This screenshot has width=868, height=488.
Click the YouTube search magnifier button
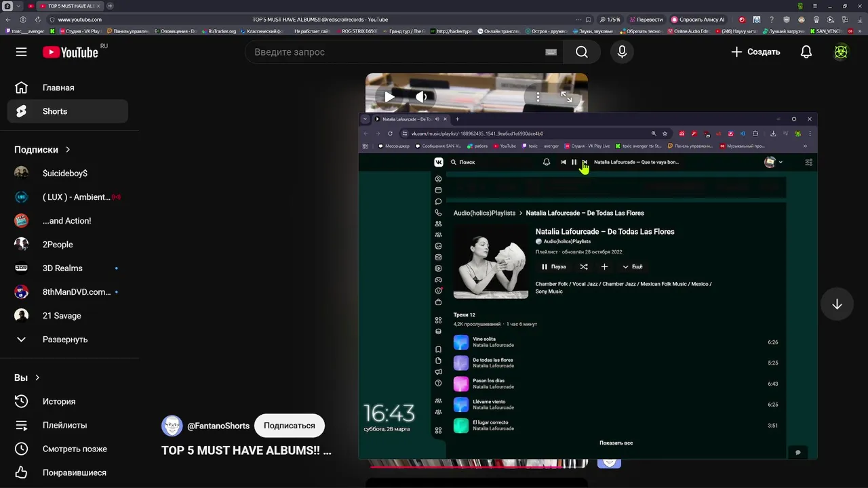[582, 52]
